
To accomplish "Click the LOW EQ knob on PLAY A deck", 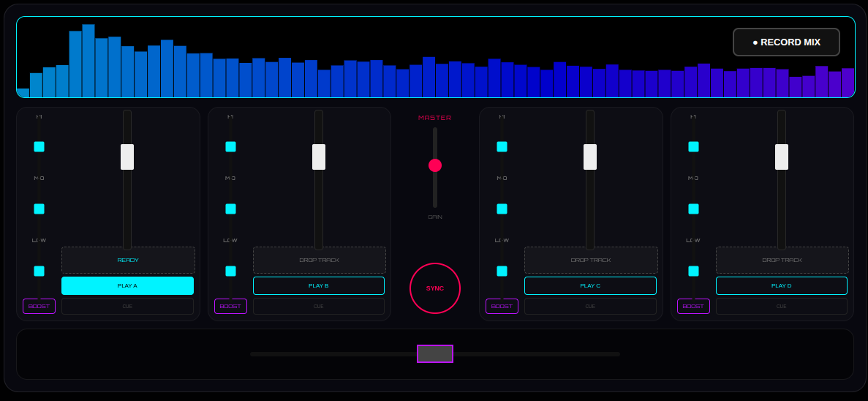I will 39,271.
